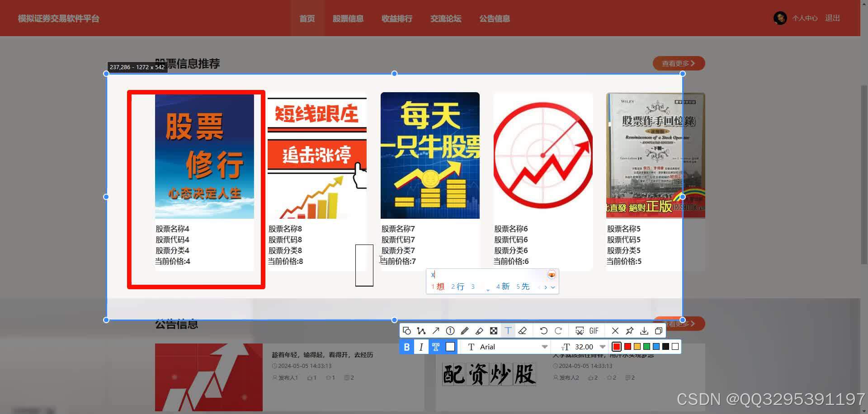Image resolution: width=868 pixels, height=414 pixels.
Task: Redo the annotation
Action: coord(558,331)
